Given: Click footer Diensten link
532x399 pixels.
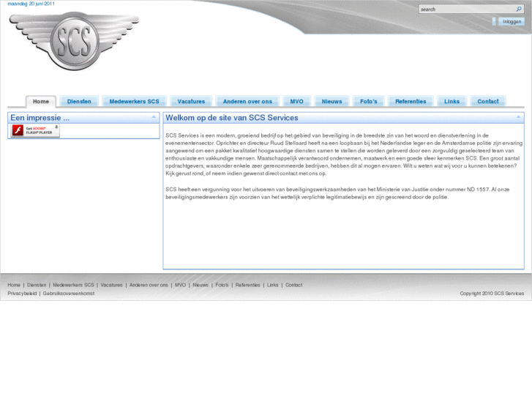Looking at the screenshot, I should tap(37, 285).
